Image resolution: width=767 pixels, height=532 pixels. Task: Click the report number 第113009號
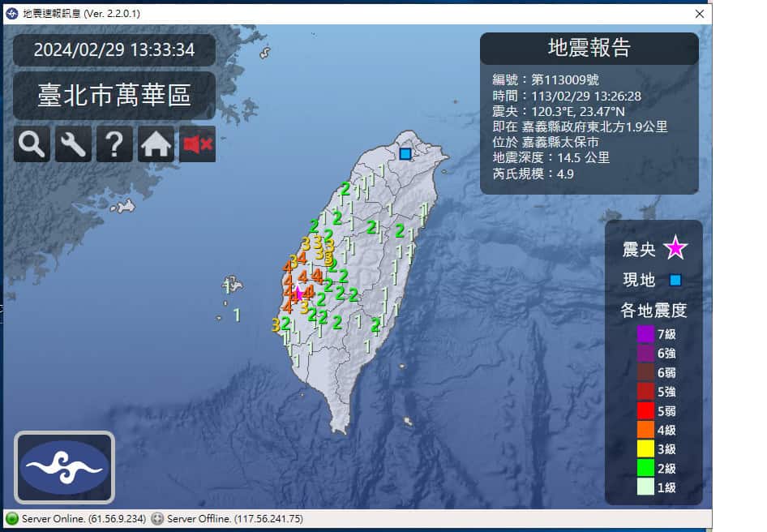click(x=565, y=79)
